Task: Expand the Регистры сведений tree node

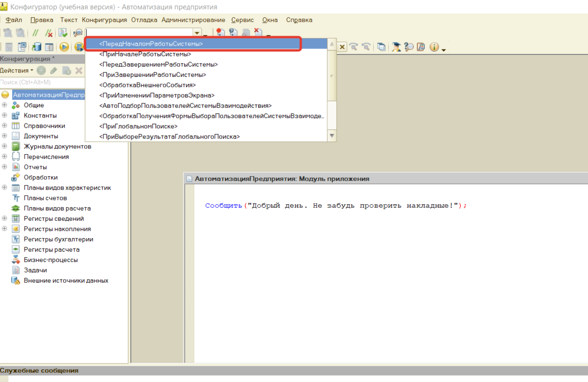Action: tap(4, 218)
